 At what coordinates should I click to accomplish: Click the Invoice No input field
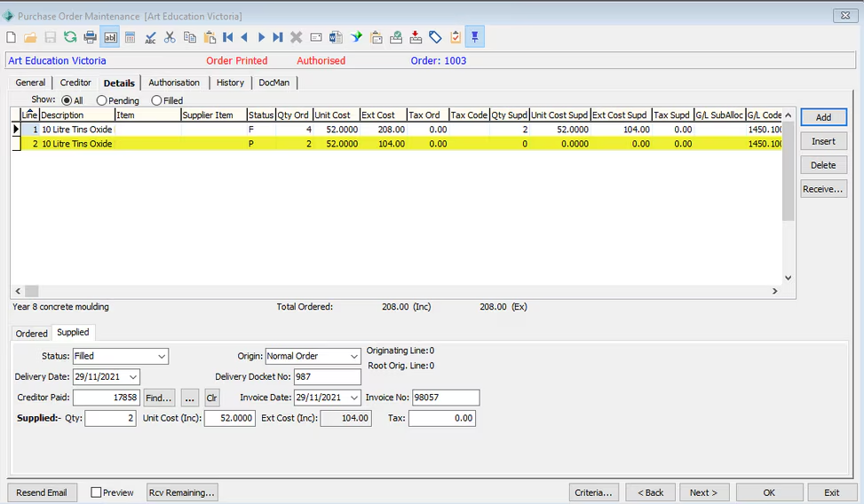point(446,398)
